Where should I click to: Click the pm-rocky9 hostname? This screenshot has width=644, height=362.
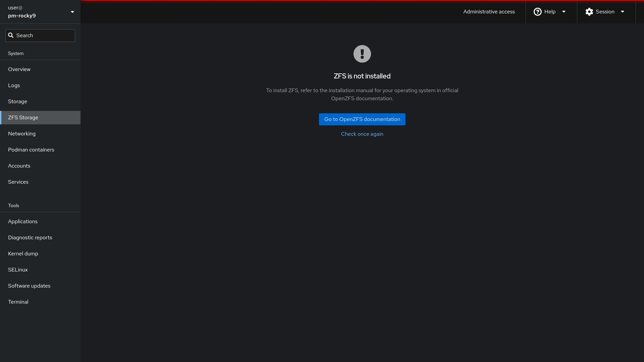pyautogui.click(x=22, y=16)
